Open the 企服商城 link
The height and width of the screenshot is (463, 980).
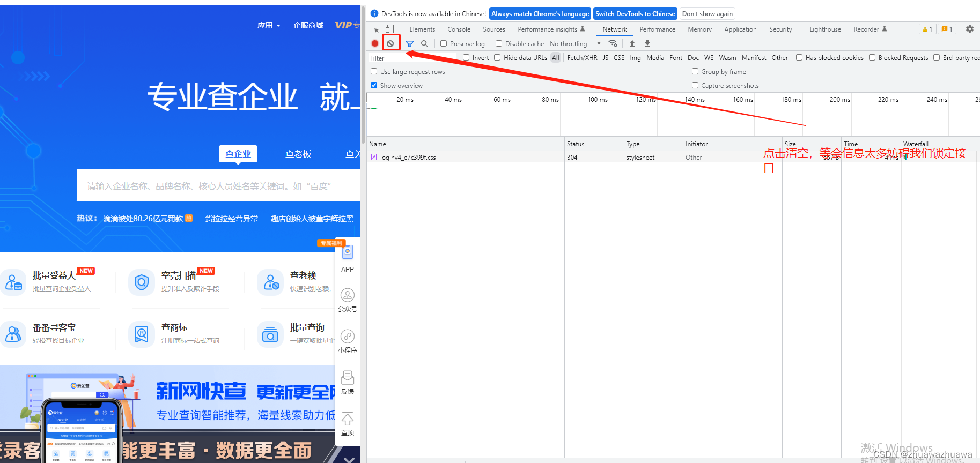pos(308,25)
